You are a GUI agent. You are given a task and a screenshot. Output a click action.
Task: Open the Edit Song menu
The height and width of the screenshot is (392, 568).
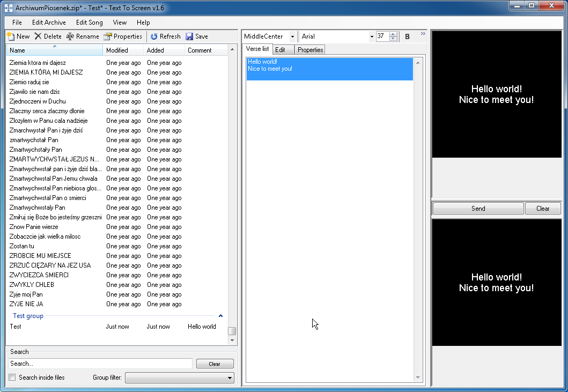[88, 23]
